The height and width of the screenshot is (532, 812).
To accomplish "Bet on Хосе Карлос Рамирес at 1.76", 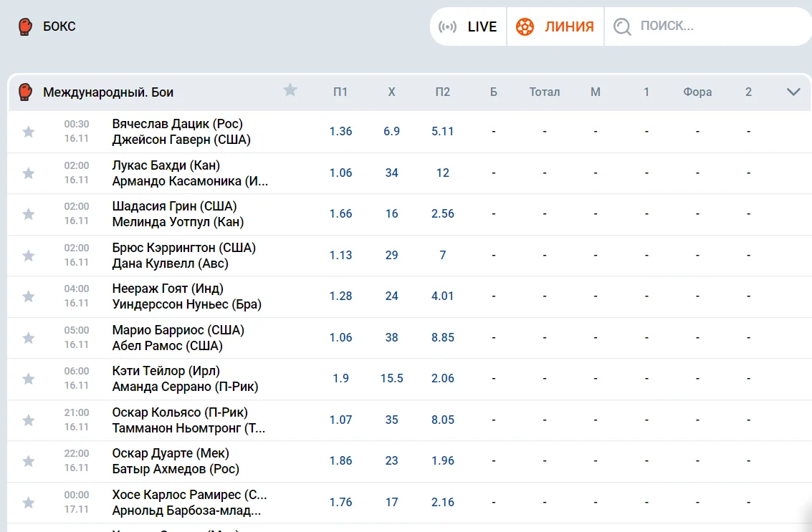I will pyautogui.click(x=340, y=502).
